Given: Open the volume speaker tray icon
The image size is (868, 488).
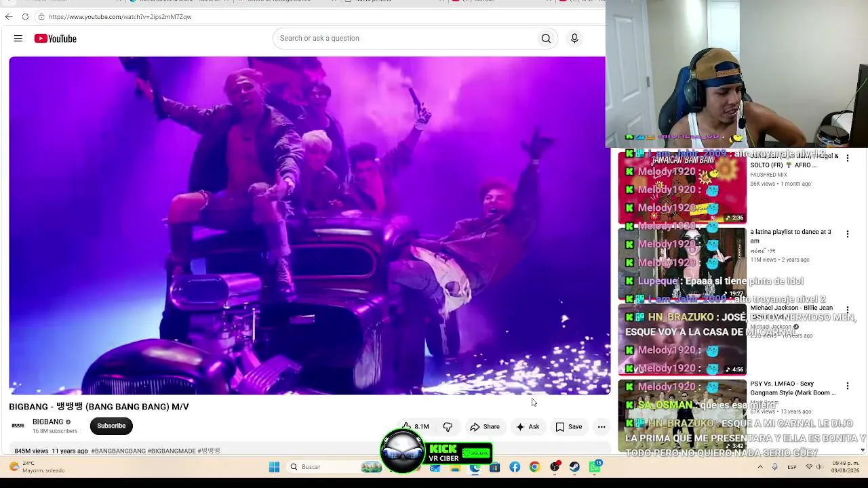Looking at the screenshot, I should (x=818, y=467).
